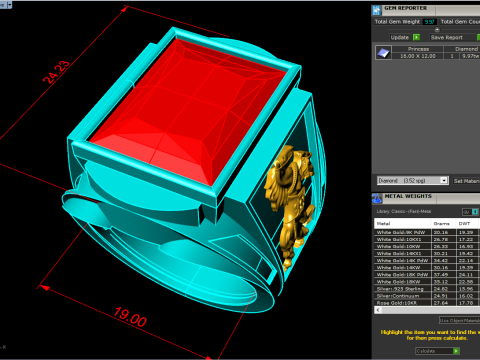The height and width of the screenshot is (360, 480).
Task: Select the Rose Gold 10KR row
Action: tap(427, 303)
